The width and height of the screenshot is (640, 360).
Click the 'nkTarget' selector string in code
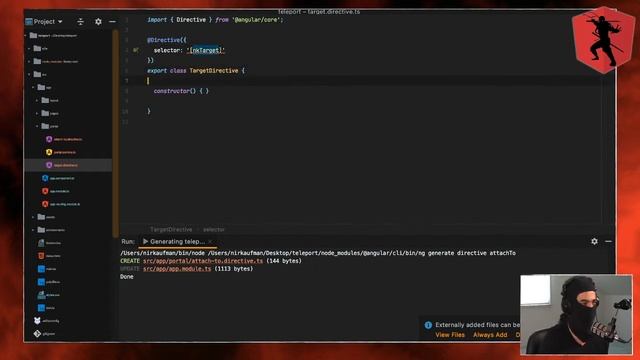click(206, 50)
